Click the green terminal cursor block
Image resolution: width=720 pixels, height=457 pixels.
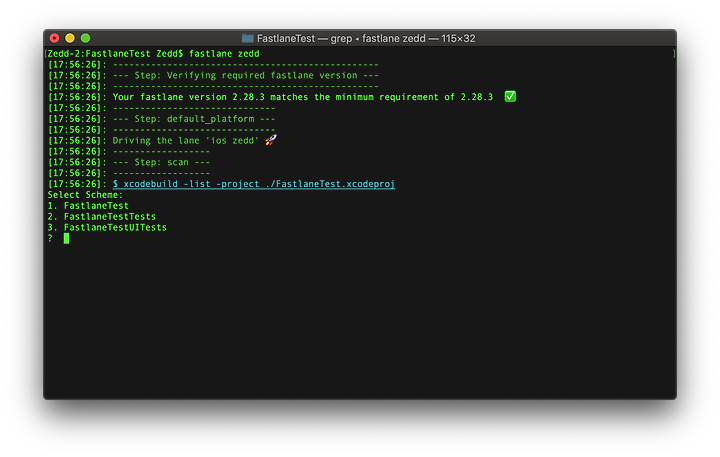click(67, 238)
